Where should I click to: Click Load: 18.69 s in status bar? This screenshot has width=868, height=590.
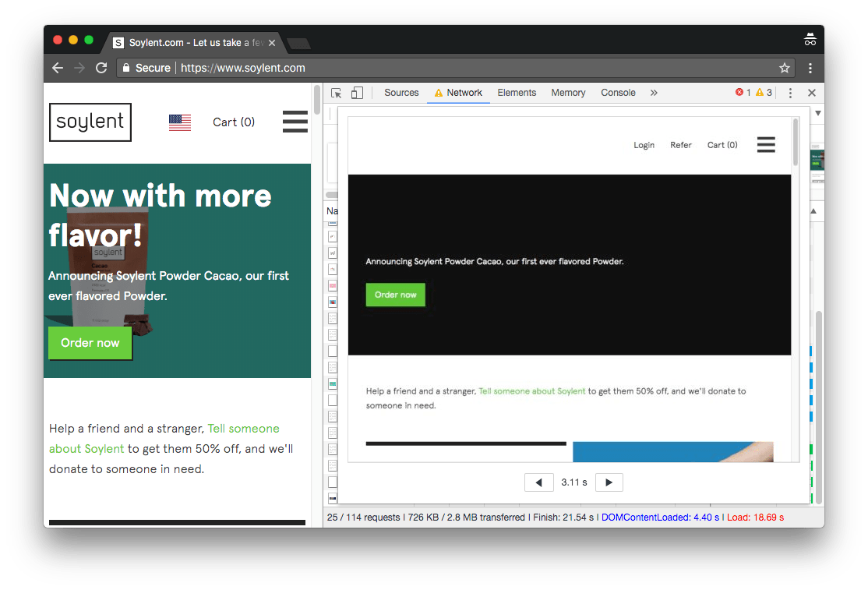pyautogui.click(x=755, y=517)
